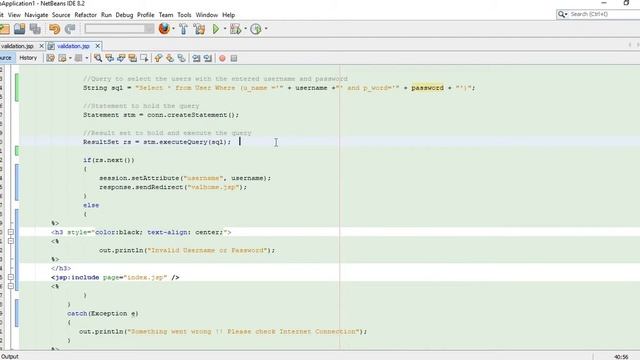
Task: Open the Window menu
Action: (207, 15)
